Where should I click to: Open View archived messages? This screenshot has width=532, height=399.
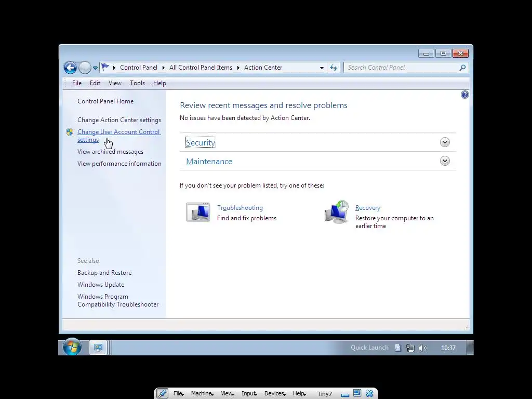(x=110, y=152)
